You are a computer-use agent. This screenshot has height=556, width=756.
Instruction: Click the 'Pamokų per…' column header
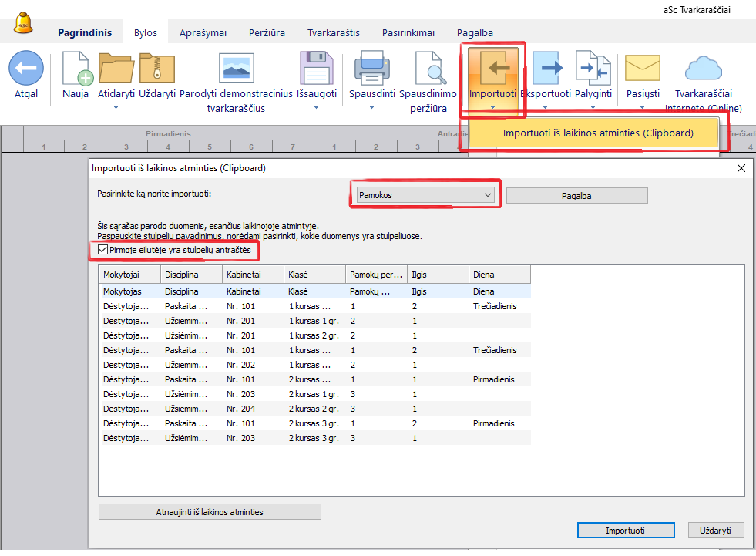click(377, 274)
